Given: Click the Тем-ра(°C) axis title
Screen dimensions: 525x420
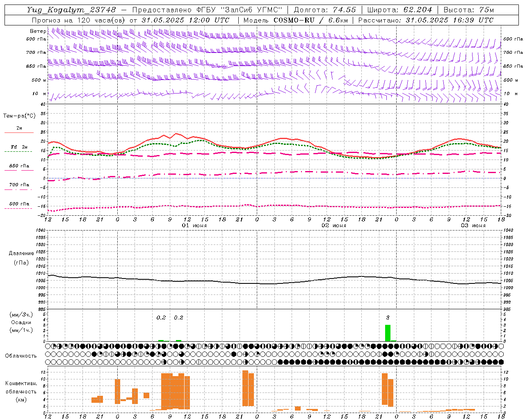Looking at the screenshot, I should [19, 116].
